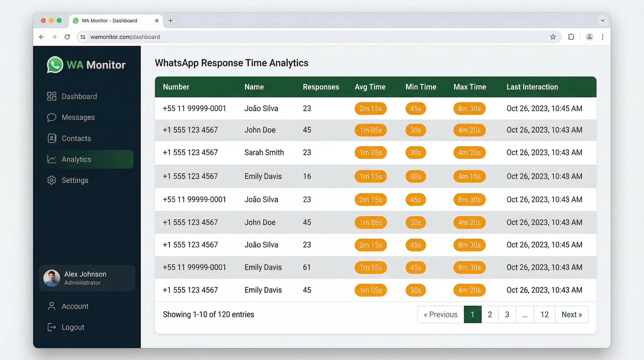This screenshot has height=360, width=644.
Task: Open Messages via chat bubble icon
Action: coord(51,117)
